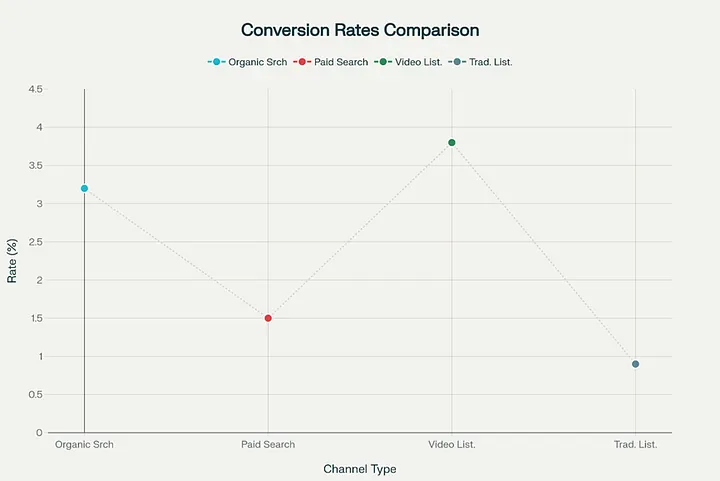Click the Paid Search x-axis tick label
This screenshot has height=481, width=720.
pyautogui.click(x=268, y=444)
